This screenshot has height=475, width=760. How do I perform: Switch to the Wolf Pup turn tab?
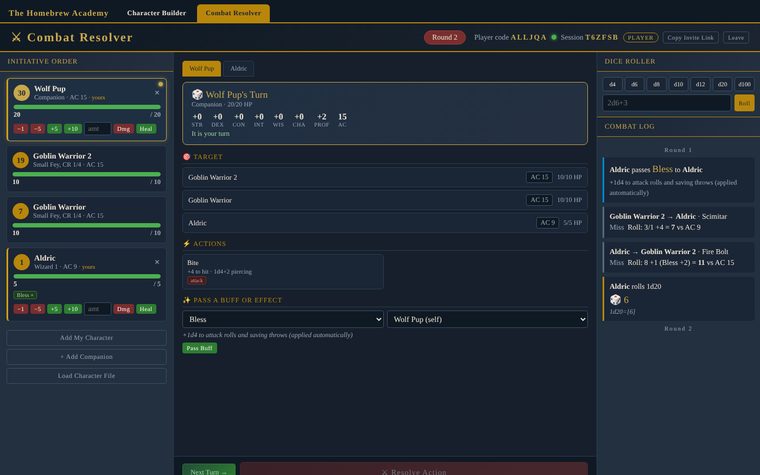202,68
